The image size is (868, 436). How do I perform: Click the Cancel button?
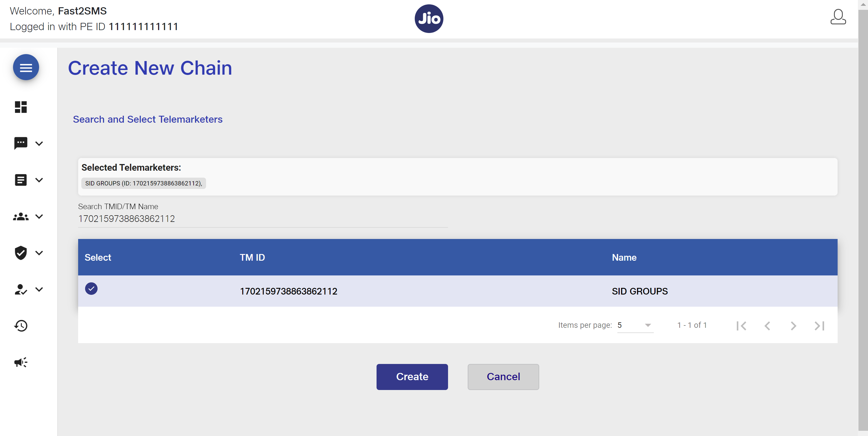pyautogui.click(x=503, y=377)
